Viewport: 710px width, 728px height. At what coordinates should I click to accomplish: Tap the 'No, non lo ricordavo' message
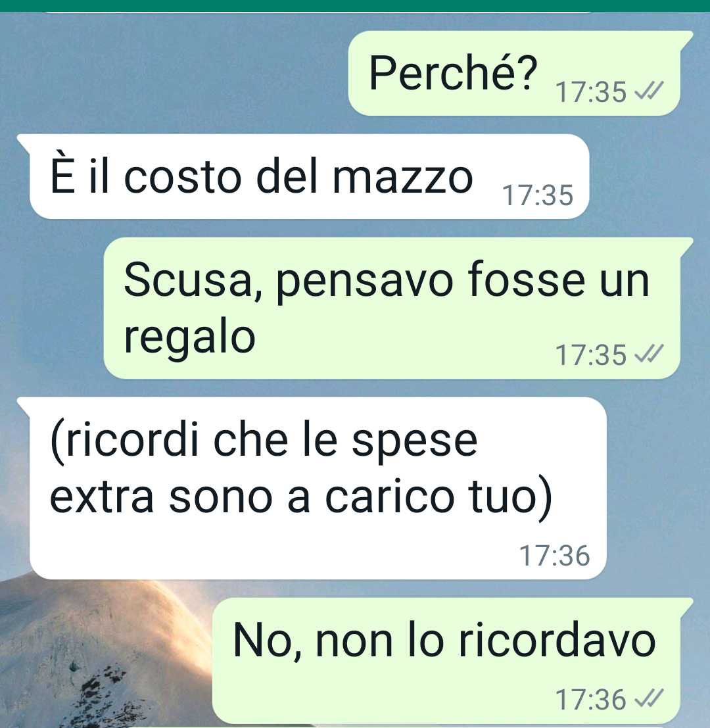click(x=452, y=660)
